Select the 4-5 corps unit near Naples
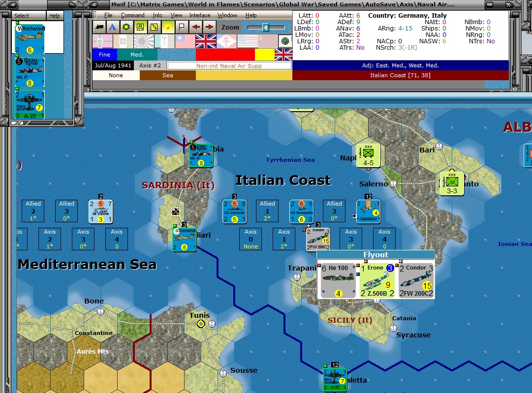Image resolution: width=532 pixels, height=393 pixels. point(369,155)
